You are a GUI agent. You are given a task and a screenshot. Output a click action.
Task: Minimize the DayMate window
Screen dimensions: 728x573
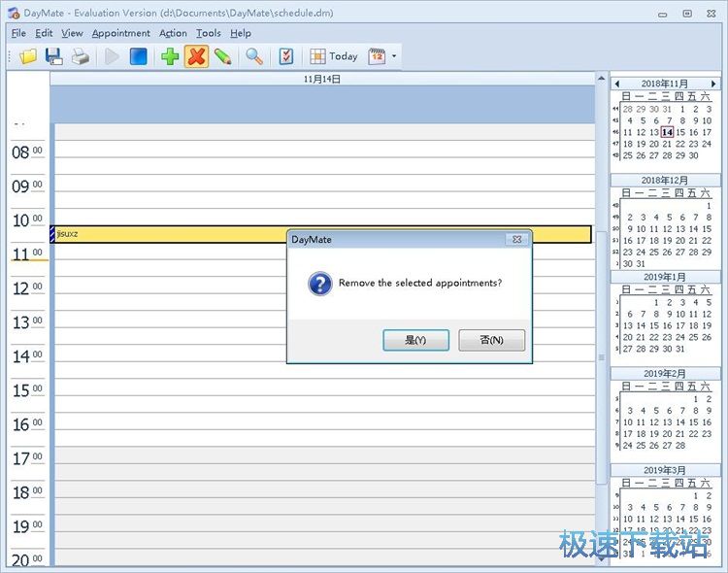point(663,14)
